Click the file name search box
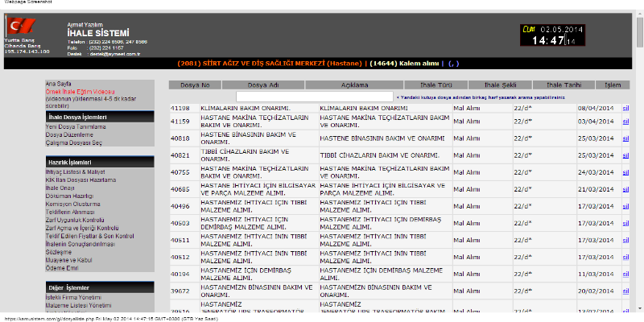Screen dimensions: 644x322 315,97
